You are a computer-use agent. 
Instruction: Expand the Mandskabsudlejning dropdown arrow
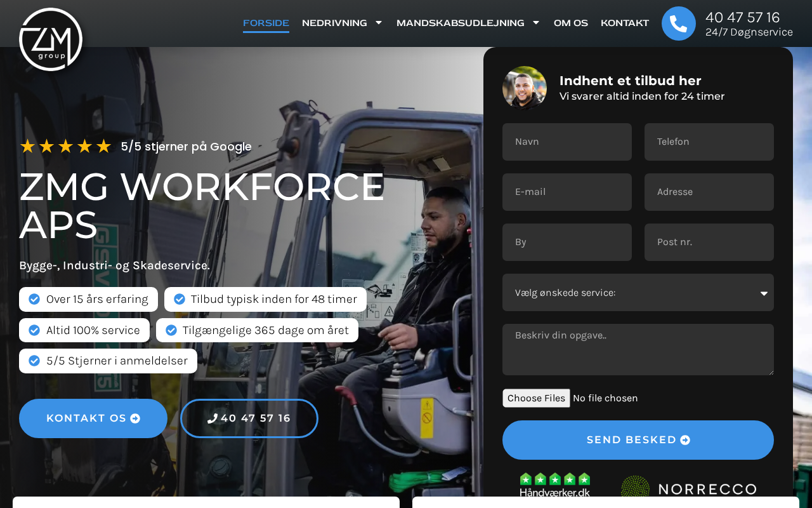[536, 23]
